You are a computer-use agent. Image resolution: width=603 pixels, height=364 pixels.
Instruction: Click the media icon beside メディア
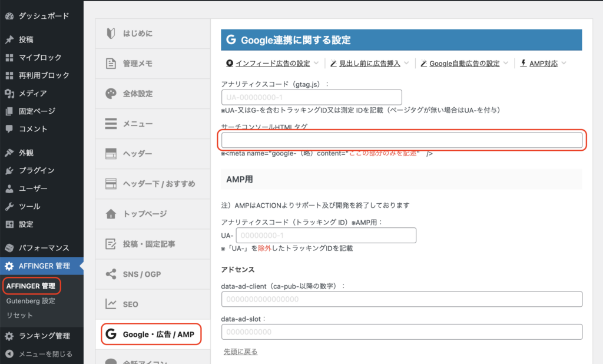tap(9, 93)
